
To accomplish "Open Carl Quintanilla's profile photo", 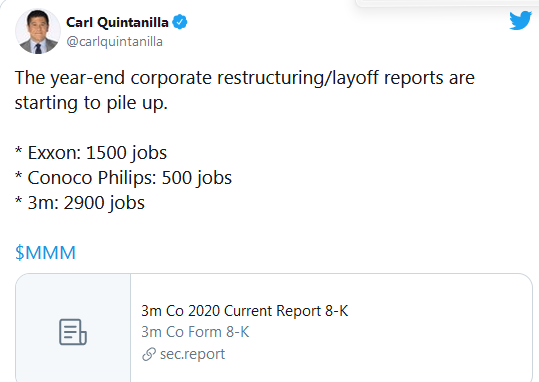I will point(38,31).
